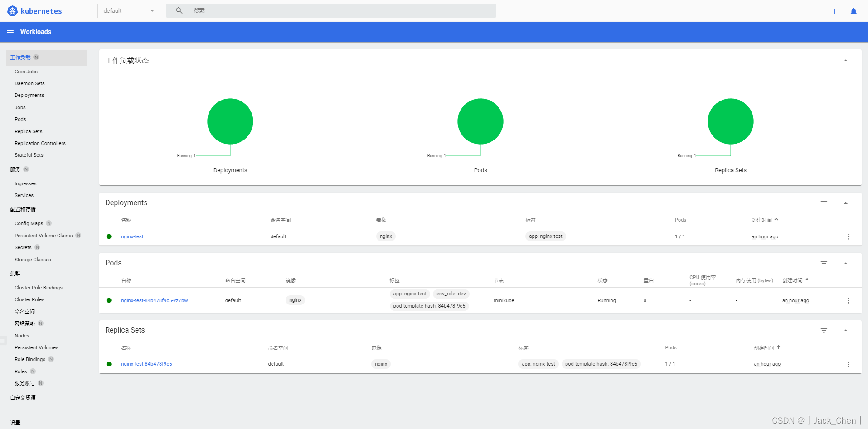Open filter for Deployments table
The image size is (868, 429).
824,203
